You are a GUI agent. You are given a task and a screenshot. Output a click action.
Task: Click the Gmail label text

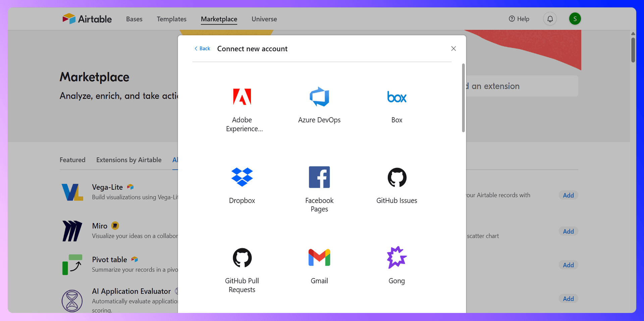coord(319,281)
